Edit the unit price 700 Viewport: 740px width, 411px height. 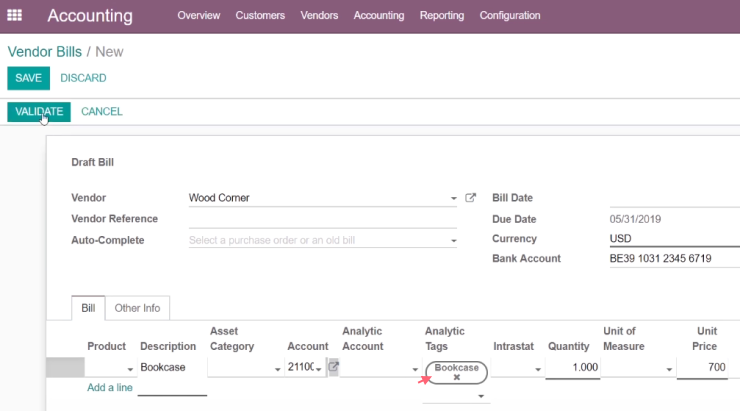[x=702, y=367]
